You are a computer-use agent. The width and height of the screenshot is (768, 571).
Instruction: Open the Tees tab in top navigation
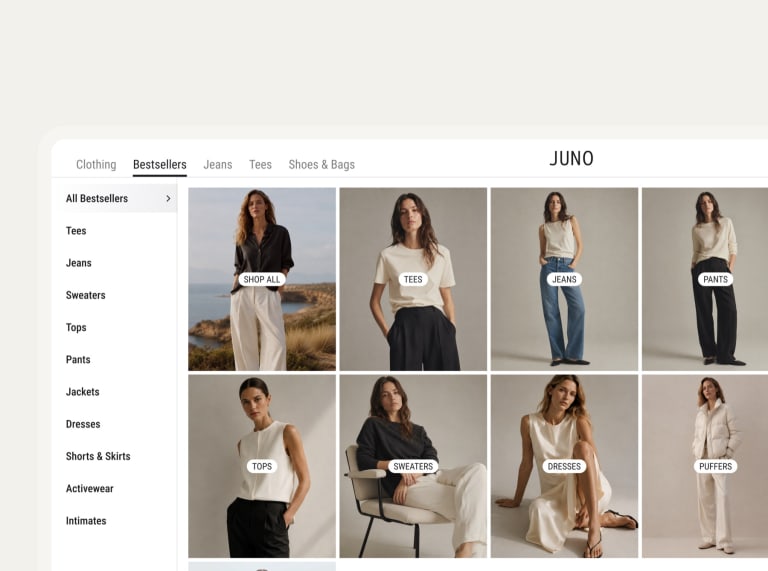pyautogui.click(x=260, y=165)
